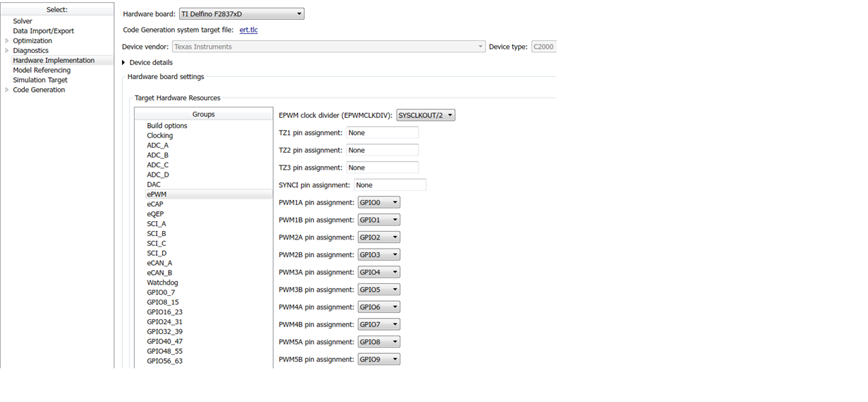Image resolution: width=868 pixels, height=402 pixels.
Task: Select Optimization in the configuration tree
Action: coord(32,41)
